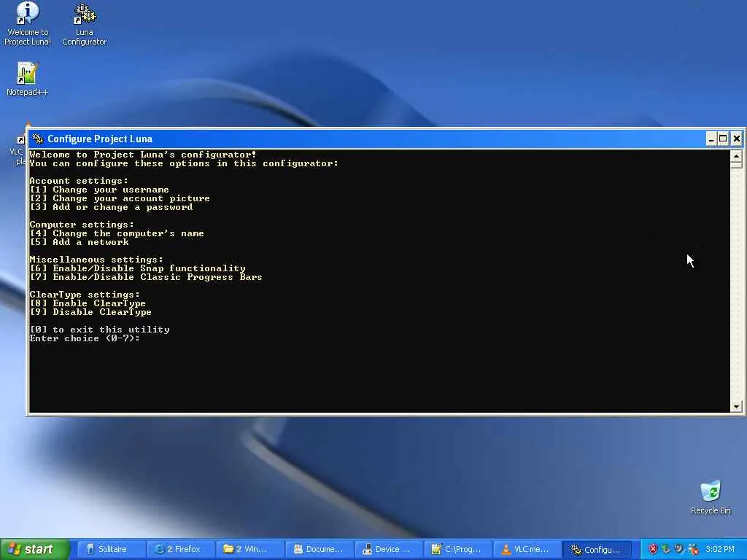
Task: Click the Configure Project Luna title bar icon
Action: coord(38,139)
